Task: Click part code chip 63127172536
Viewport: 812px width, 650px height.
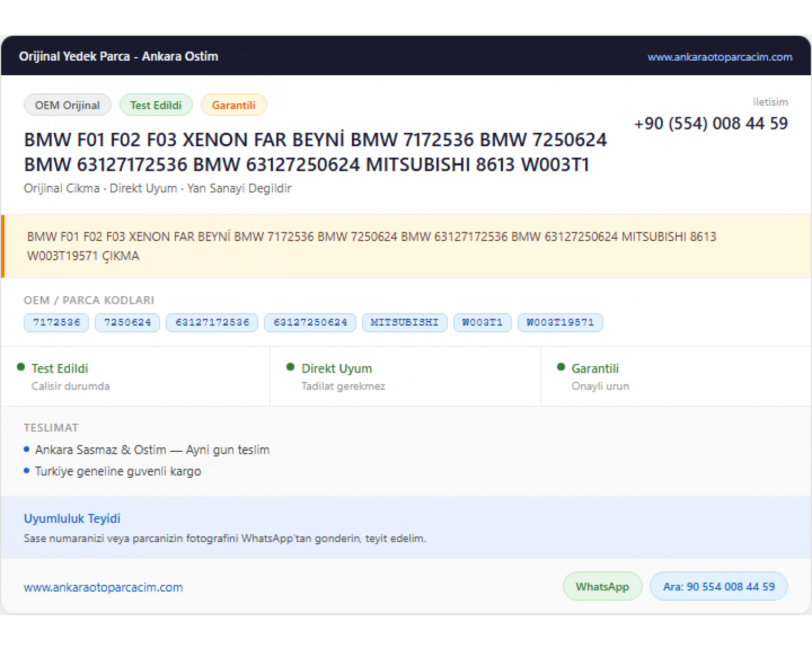Action: tap(212, 322)
